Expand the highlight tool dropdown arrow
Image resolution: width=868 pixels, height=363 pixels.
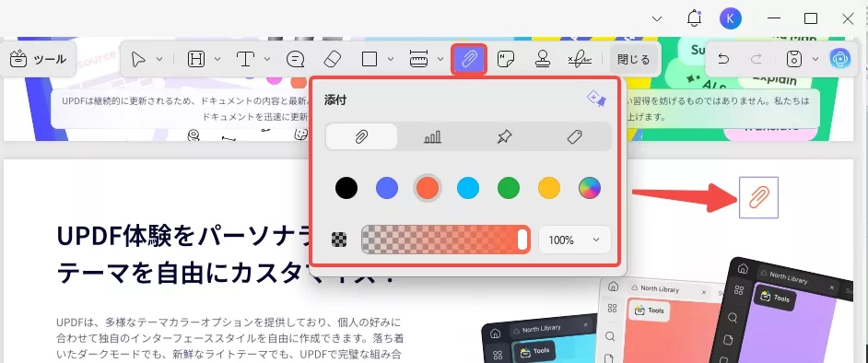point(217,59)
